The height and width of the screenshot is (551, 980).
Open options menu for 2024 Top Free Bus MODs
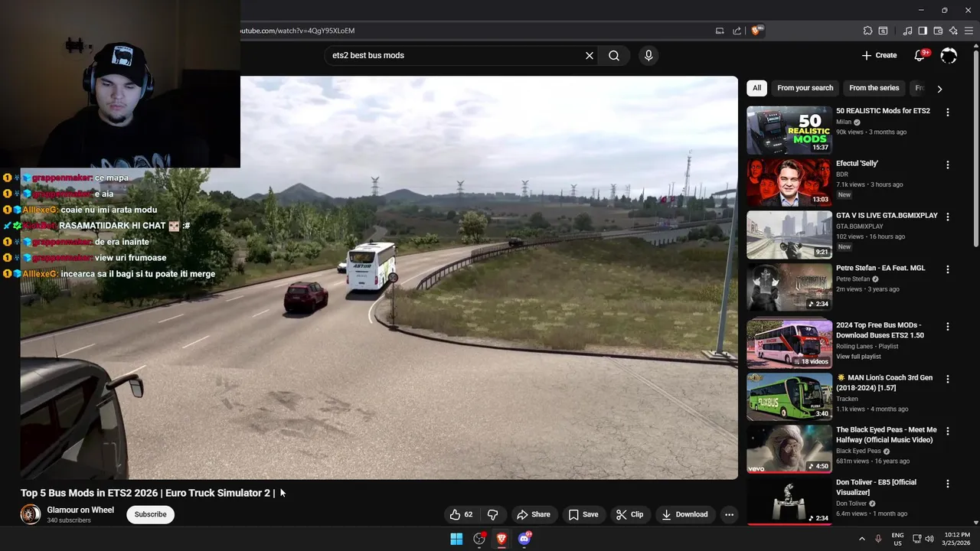pos(948,326)
